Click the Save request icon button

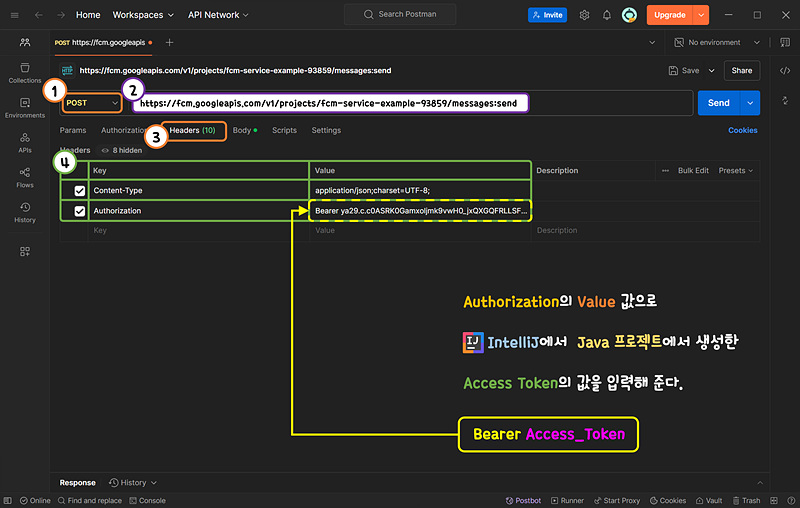(684, 70)
